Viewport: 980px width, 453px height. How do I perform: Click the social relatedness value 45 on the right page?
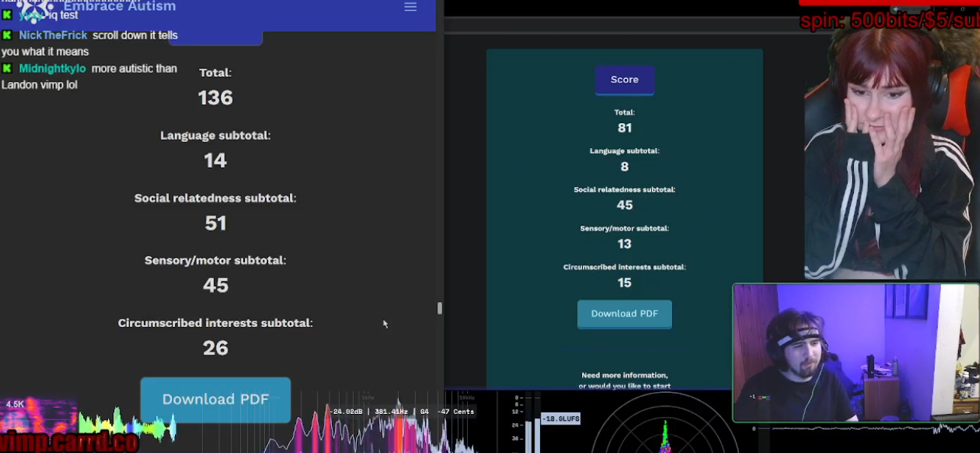[x=625, y=205]
